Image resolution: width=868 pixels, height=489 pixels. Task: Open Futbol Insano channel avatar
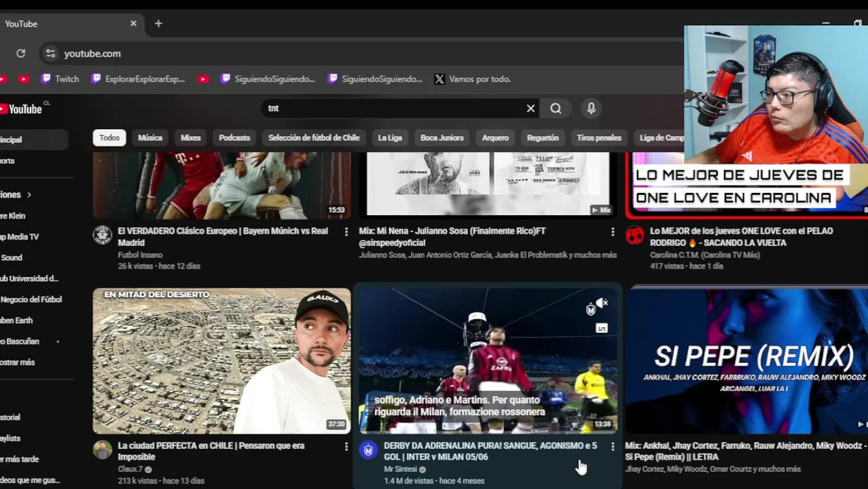coord(103,235)
